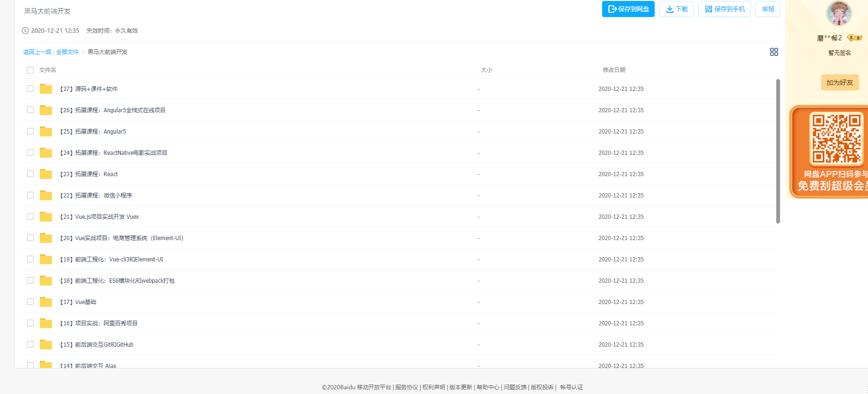Image resolution: width=868 pixels, height=394 pixels.
Task: Open 帐号认证 footer link
Action: (x=572, y=387)
